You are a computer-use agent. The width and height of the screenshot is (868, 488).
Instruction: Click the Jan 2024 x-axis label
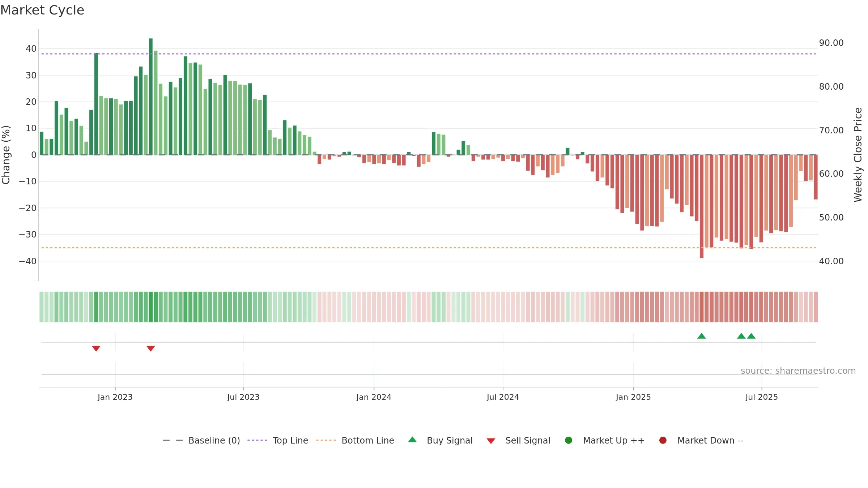coord(374,397)
